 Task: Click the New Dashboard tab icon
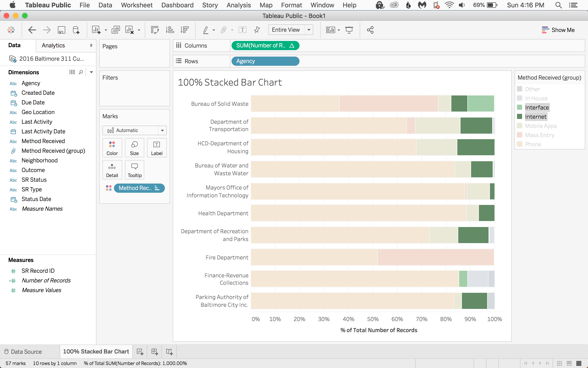[155, 351]
